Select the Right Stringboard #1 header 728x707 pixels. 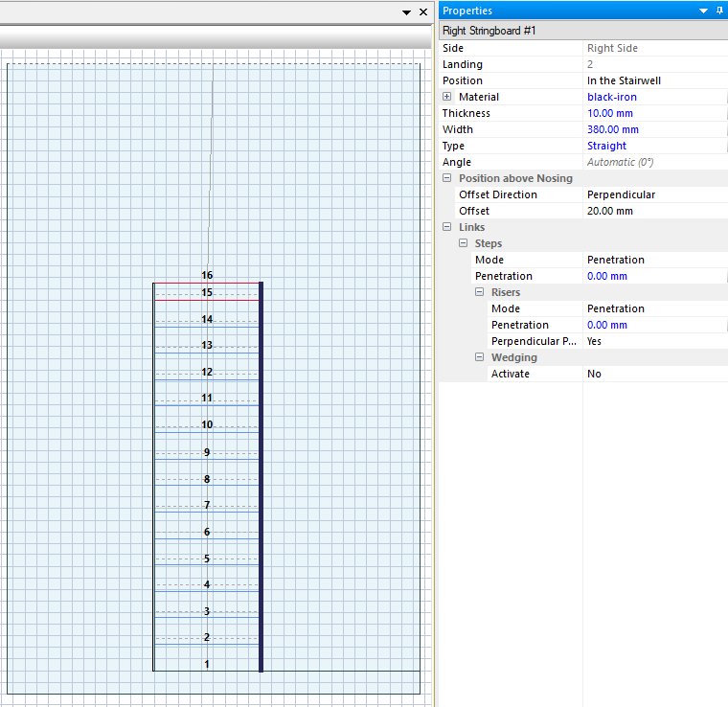pyautogui.click(x=583, y=31)
